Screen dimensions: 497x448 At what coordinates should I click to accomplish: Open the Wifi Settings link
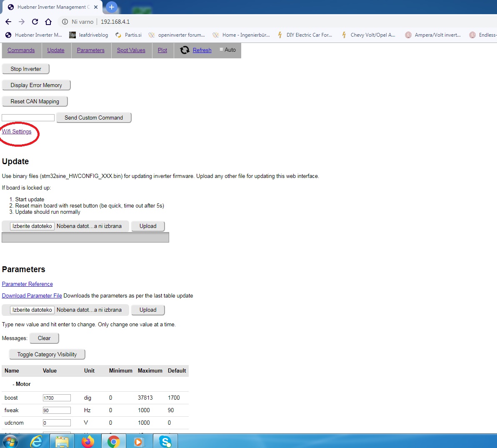click(x=17, y=132)
